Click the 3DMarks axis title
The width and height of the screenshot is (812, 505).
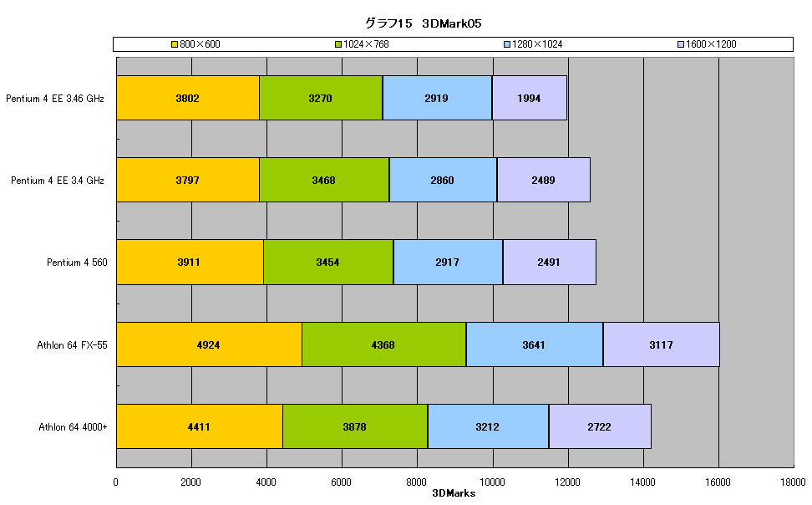pyautogui.click(x=454, y=493)
